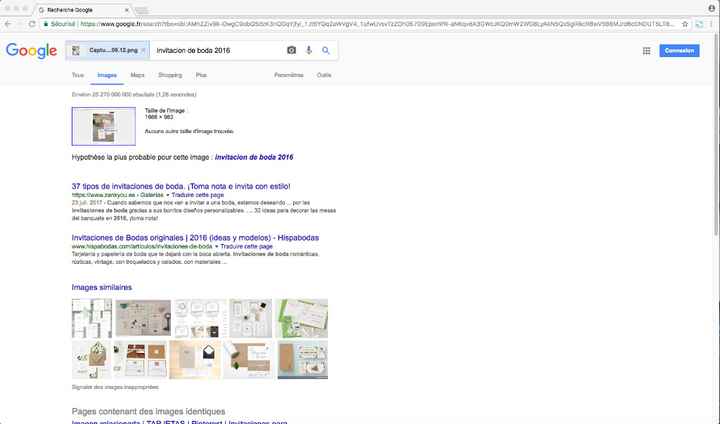The width and height of the screenshot is (720, 424).
Task: Open the Google apps grid
Action: point(646,51)
